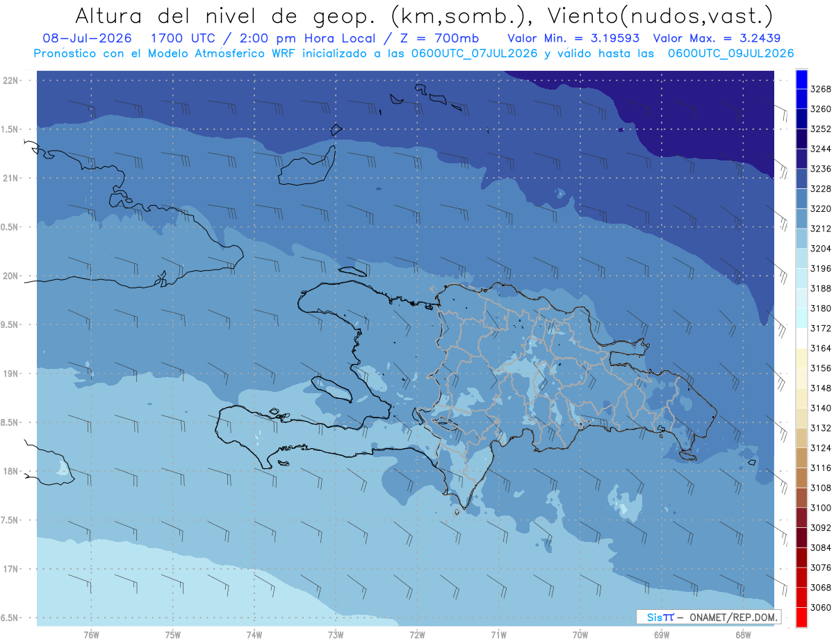Click the 18N latitude axis label
The image size is (834, 644).
click(x=10, y=472)
